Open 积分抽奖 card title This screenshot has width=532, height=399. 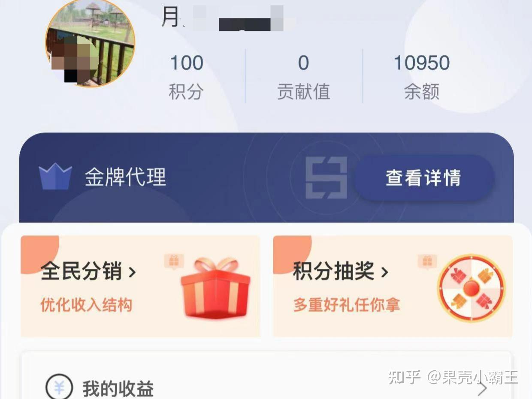point(333,271)
